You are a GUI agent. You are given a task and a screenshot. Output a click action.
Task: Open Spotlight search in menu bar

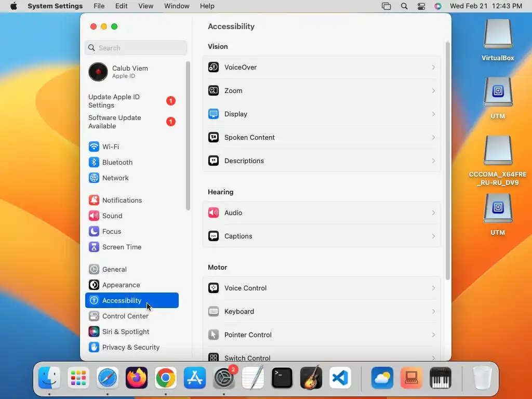[x=404, y=6]
